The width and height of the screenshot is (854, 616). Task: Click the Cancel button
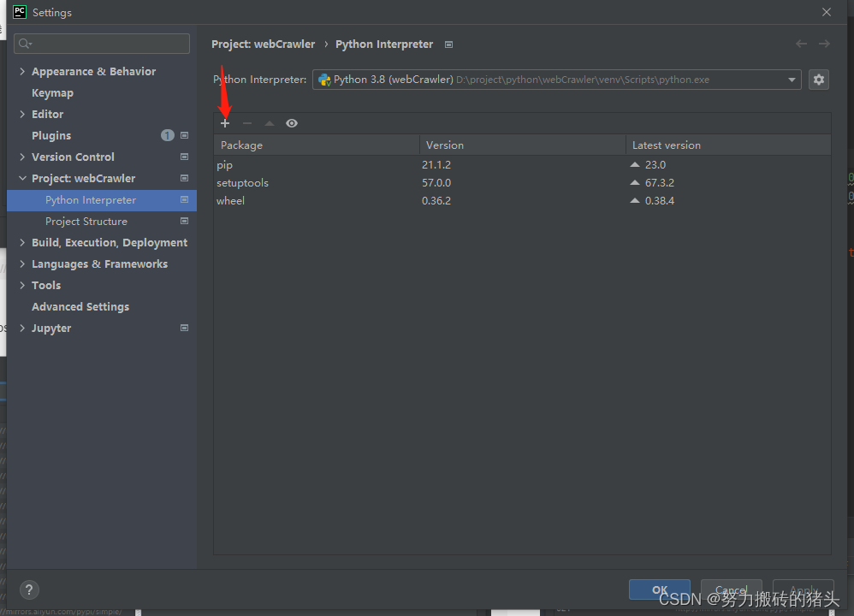click(731, 589)
